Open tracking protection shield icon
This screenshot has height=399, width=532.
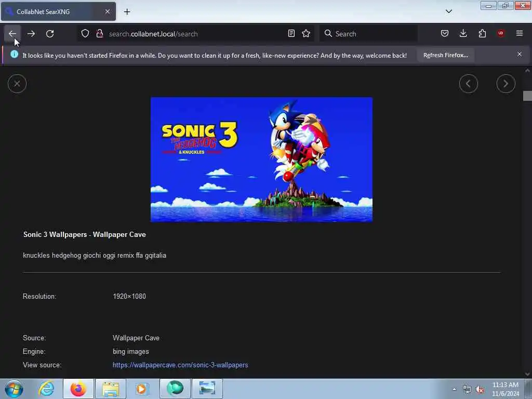85,33
